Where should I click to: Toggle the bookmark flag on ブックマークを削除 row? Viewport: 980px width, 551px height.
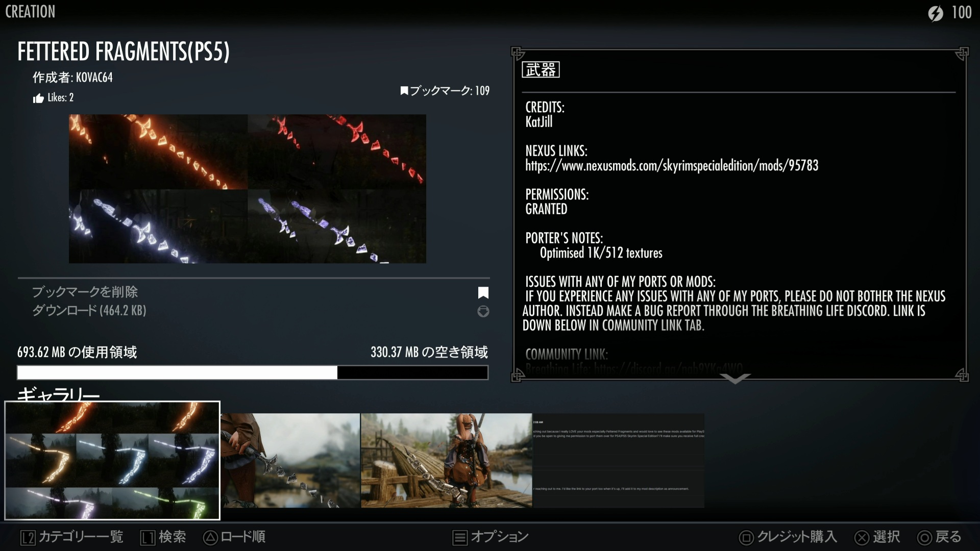(483, 292)
